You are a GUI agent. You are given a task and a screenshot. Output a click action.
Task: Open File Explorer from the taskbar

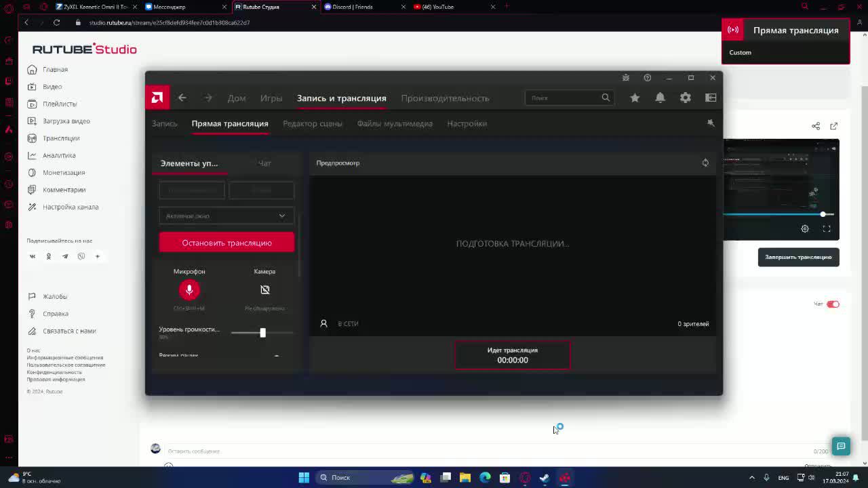[465, 478]
